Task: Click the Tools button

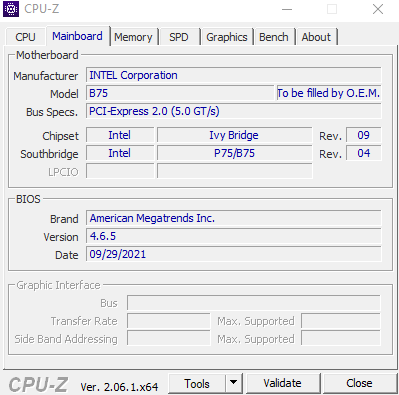Action: click(x=197, y=383)
